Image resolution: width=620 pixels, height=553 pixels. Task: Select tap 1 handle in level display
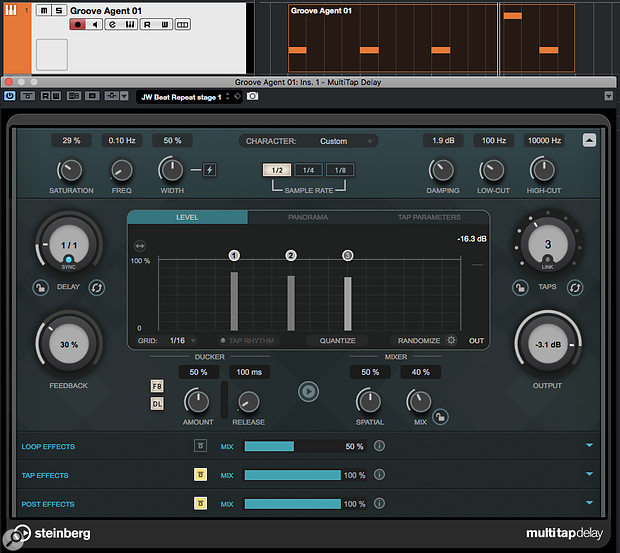[x=234, y=255]
